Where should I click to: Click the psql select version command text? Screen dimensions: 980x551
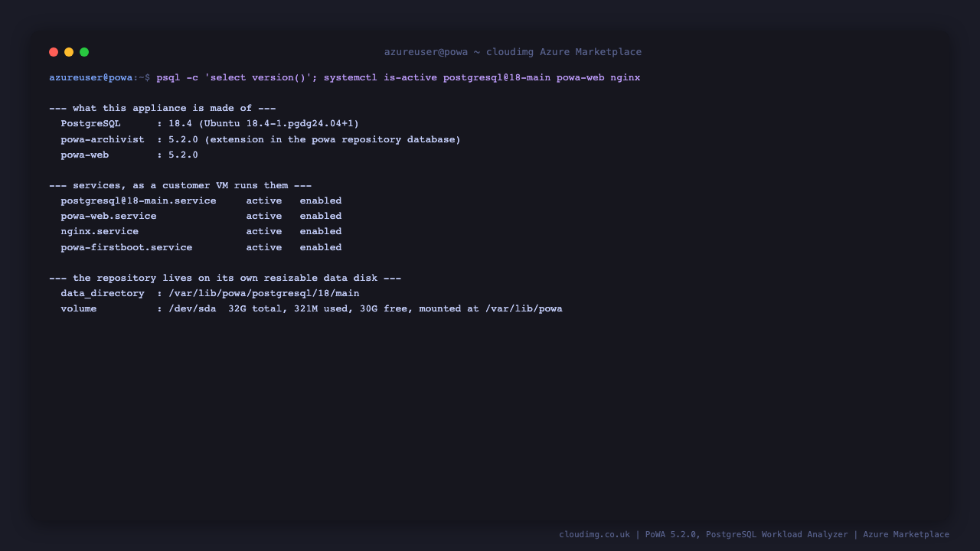pos(237,78)
